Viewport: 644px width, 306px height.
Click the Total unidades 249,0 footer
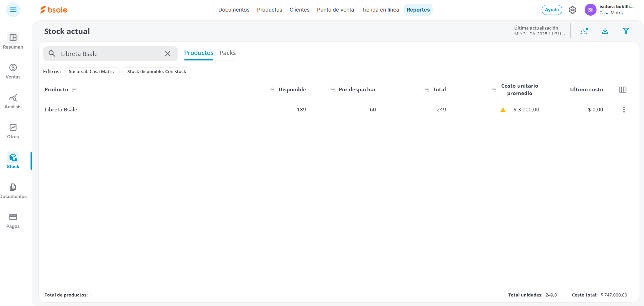(x=532, y=295)
